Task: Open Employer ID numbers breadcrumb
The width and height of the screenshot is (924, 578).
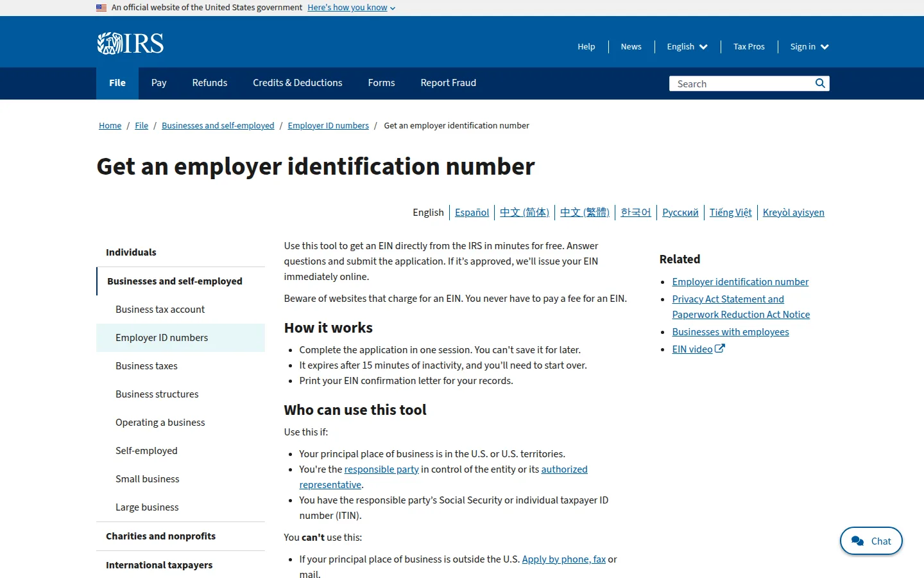Action: tap(329, 125)
